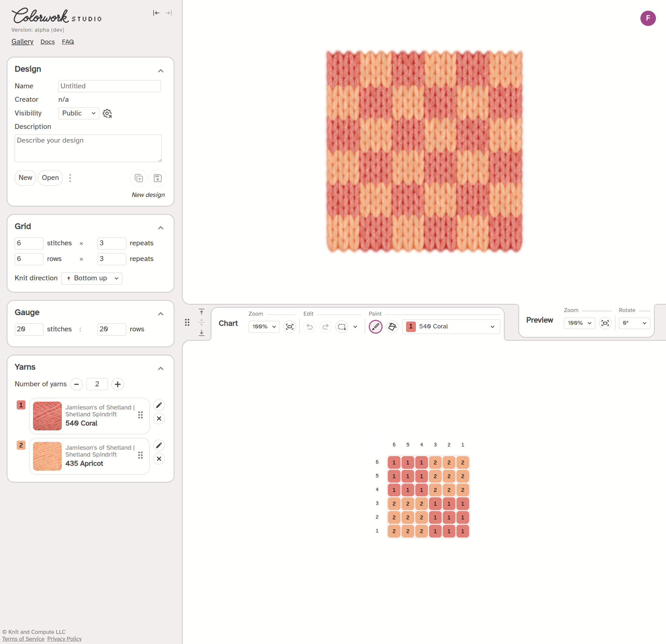Increase number of yarns with plus button
Image resolution: width=666 pixels, height=644 pixels.
[x=118, y=384]
